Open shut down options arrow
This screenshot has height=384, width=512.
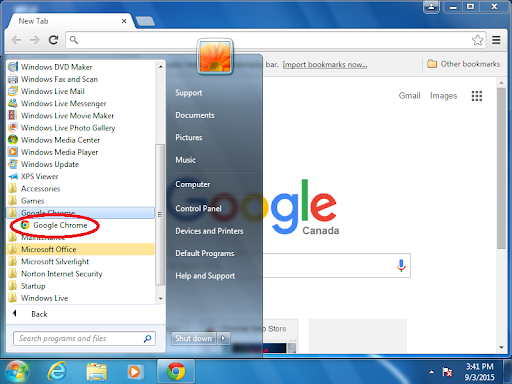(x=223, y=338)
